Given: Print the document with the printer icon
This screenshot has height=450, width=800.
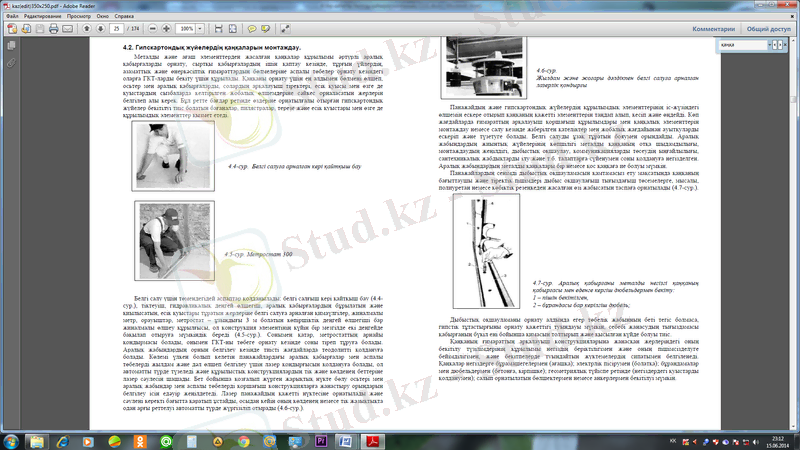Looking at the screenshot, I should (x=54, y=29).
